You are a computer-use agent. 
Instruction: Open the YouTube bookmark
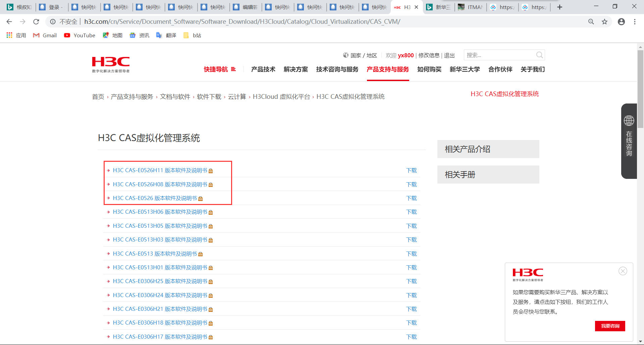(80, 35)
